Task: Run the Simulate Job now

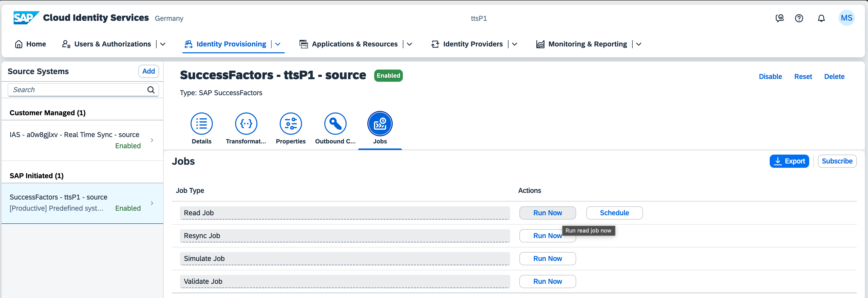Action: tap(547, 258)
